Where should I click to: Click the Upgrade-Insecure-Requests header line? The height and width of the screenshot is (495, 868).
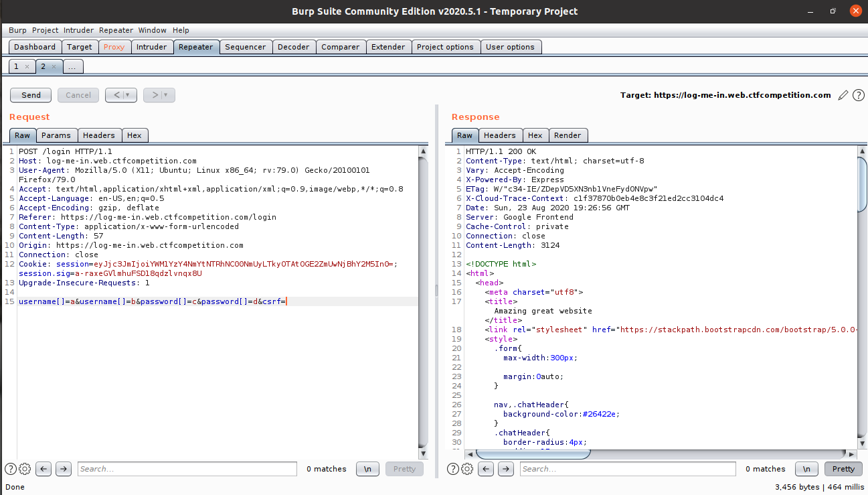pos(84,283)
